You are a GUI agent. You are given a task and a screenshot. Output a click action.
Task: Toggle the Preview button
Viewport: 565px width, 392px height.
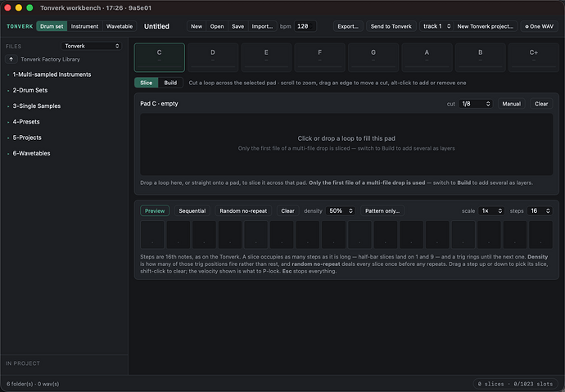tap(155, 211)
